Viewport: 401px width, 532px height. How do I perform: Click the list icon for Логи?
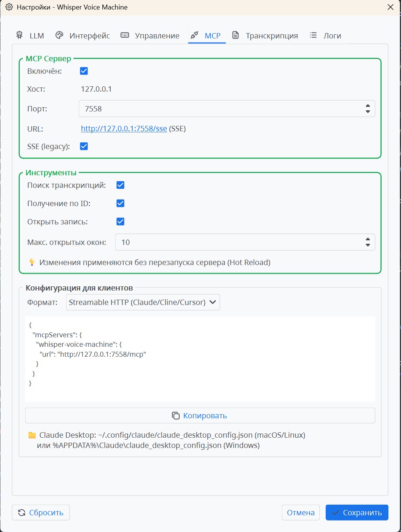[313, 35]
